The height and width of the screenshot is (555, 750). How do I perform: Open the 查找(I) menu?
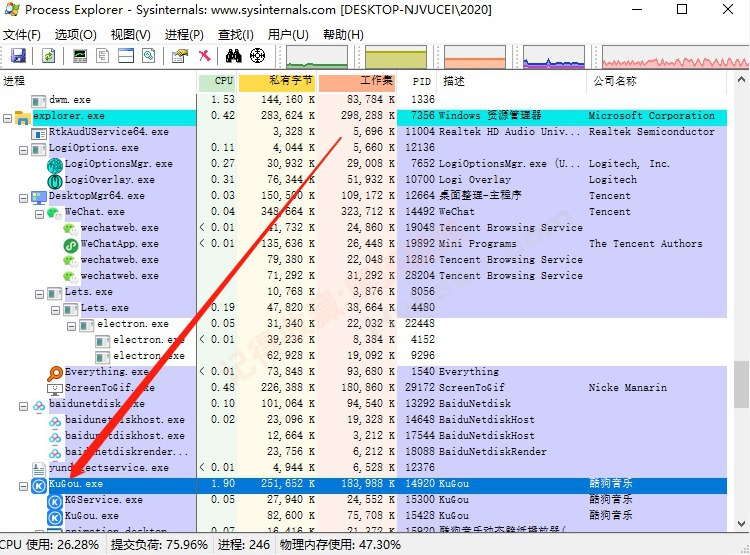click(235, 35)
